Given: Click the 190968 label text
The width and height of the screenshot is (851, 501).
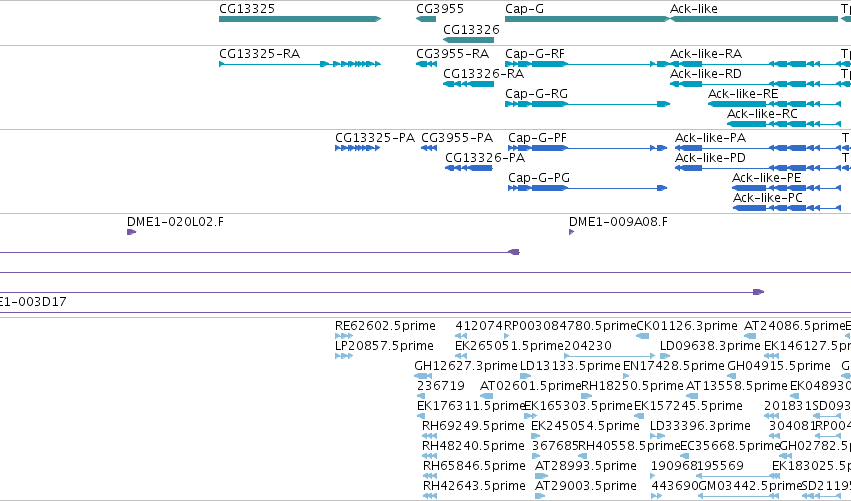Looking at the screenshot, I should tap(674, 466).
